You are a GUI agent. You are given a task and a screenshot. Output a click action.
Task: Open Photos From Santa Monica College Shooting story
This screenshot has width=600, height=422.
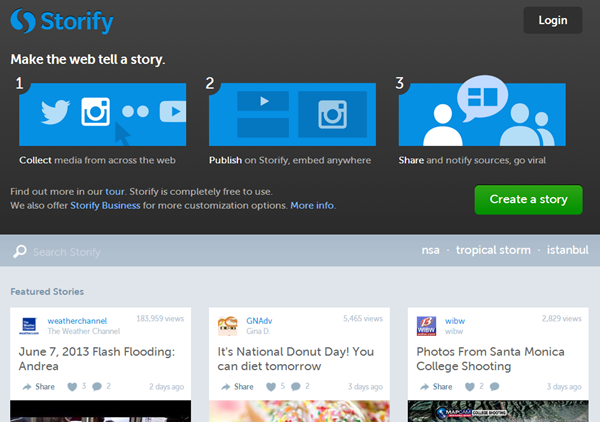click(x=490, y=359)
